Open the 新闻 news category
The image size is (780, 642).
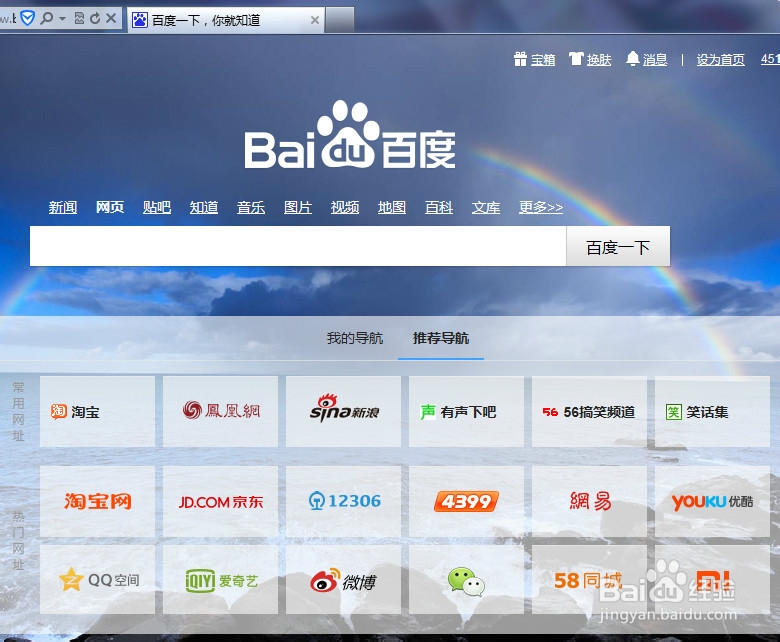63,207
